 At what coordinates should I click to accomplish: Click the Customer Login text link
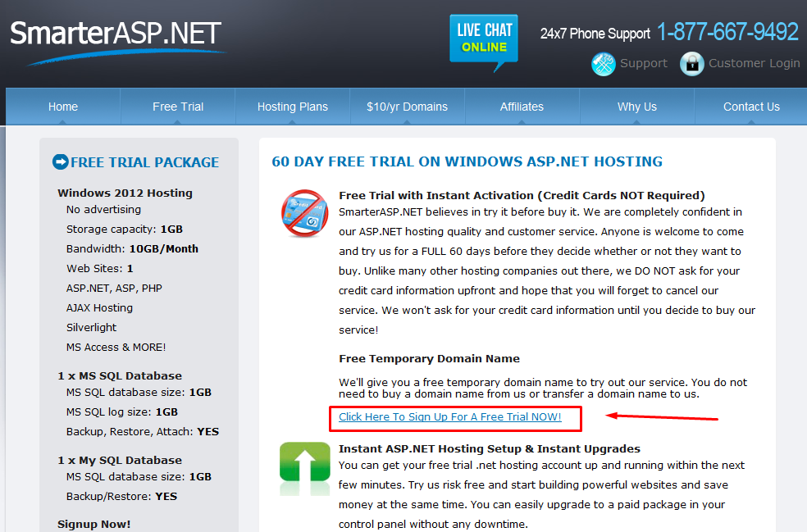[754, 63]
